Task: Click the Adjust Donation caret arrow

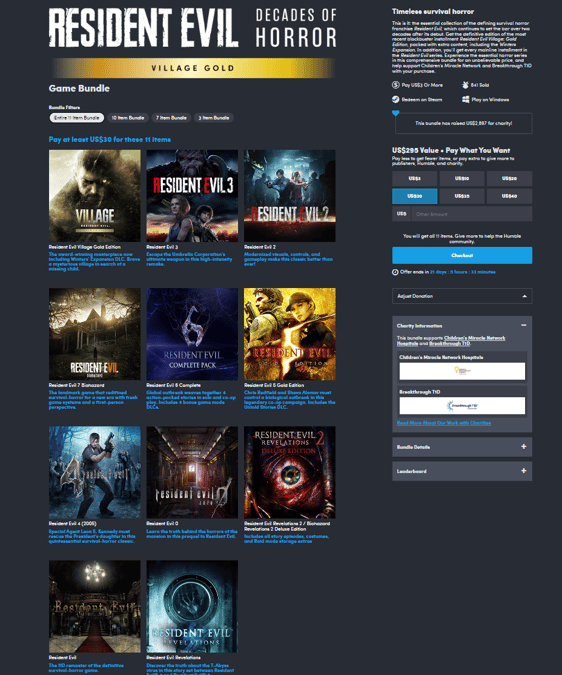Action: (524, 296)
